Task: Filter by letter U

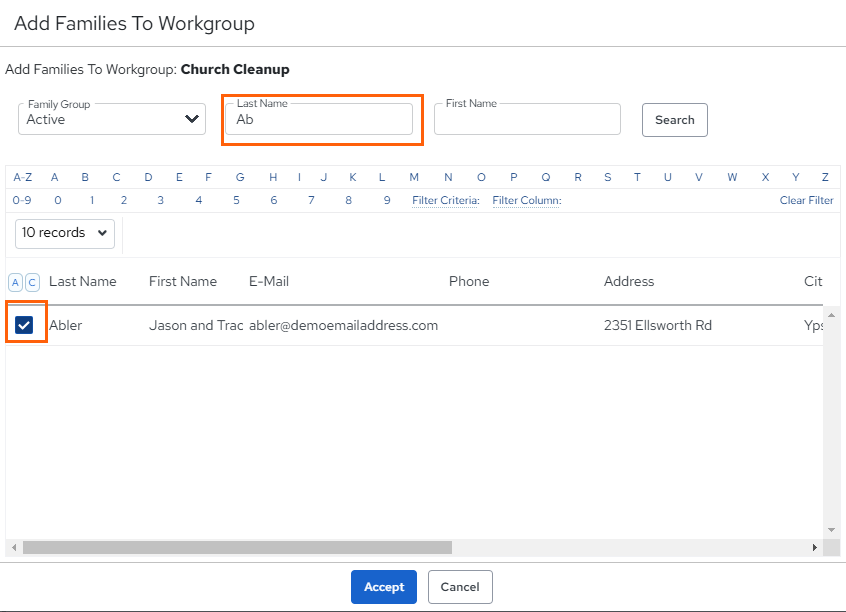Action: (667, 177)
